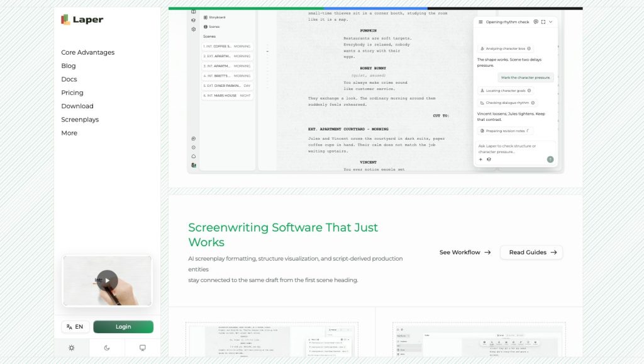Click the PUMPKIN character name

[x=369, y=30]
